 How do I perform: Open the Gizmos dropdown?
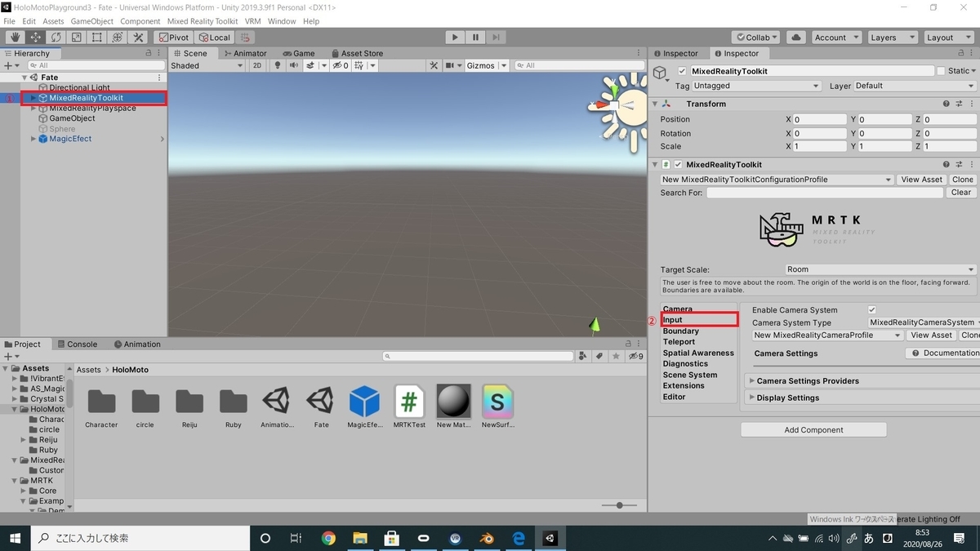487,65
